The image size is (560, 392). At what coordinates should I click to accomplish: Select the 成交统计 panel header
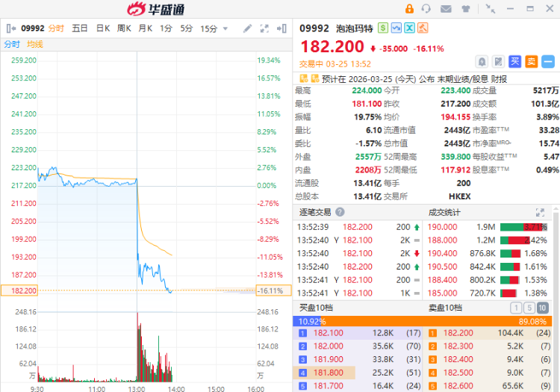click(x=444, y=213)
